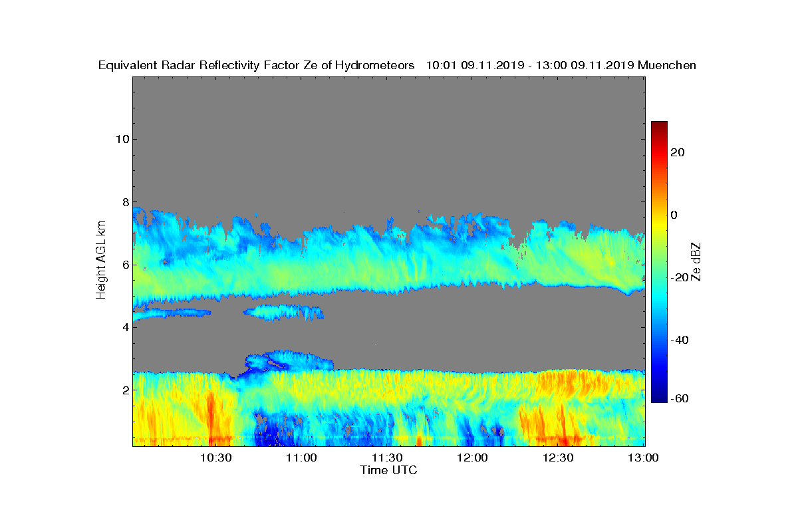
Task: Click the dark red top of the colorbar
Action: (x=659, y=125)
